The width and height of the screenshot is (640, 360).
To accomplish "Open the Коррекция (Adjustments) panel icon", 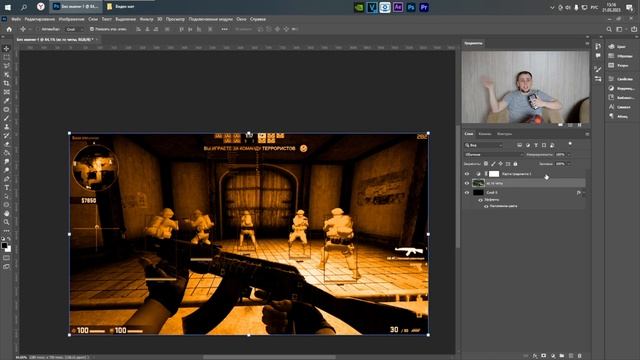I will click(x=611, y=88).
